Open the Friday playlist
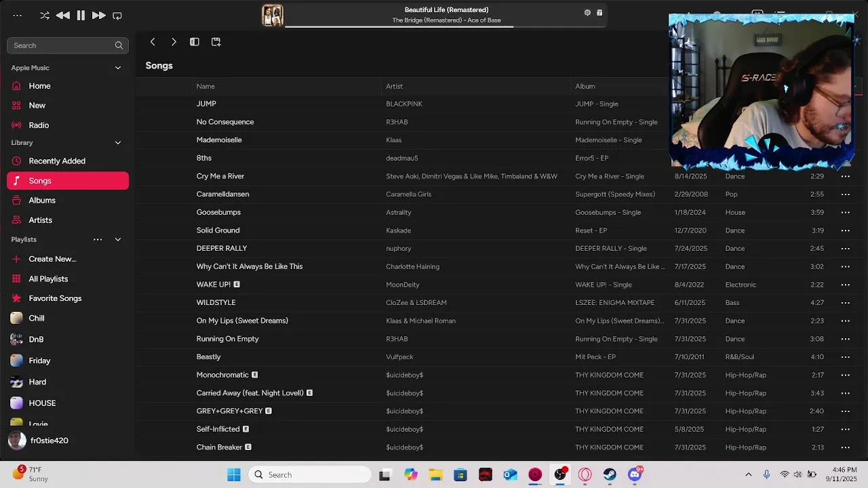 (67, 361)
